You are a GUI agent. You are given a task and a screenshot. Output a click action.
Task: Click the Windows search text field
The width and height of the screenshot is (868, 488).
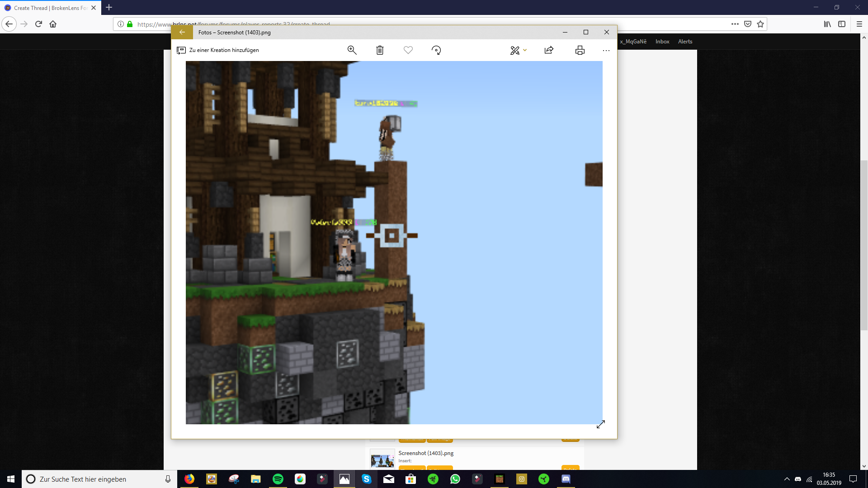(99, 479)
